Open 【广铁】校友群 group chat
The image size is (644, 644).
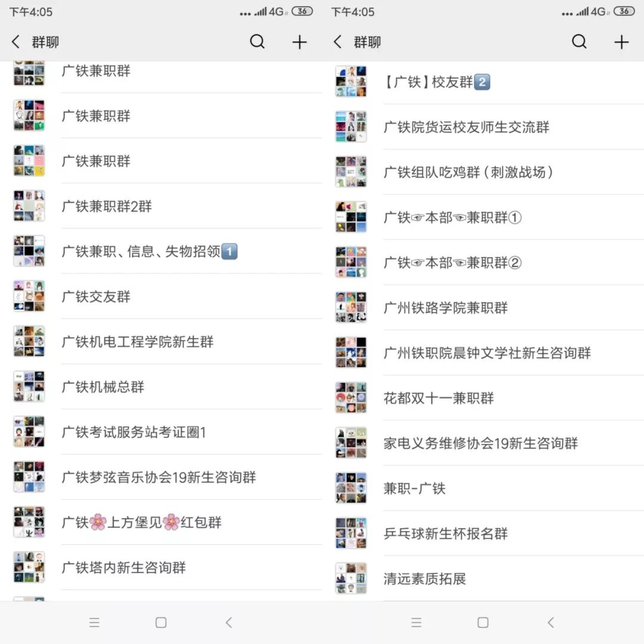tap(483, 82)
